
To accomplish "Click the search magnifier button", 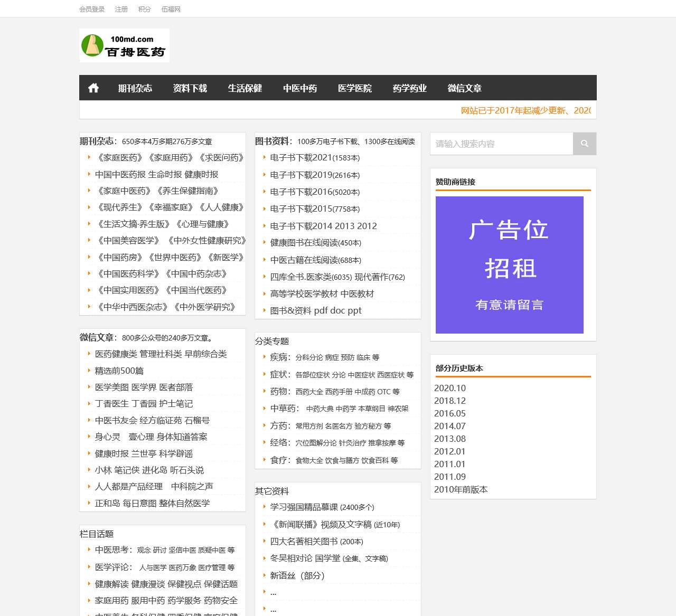I will [584, 144].
